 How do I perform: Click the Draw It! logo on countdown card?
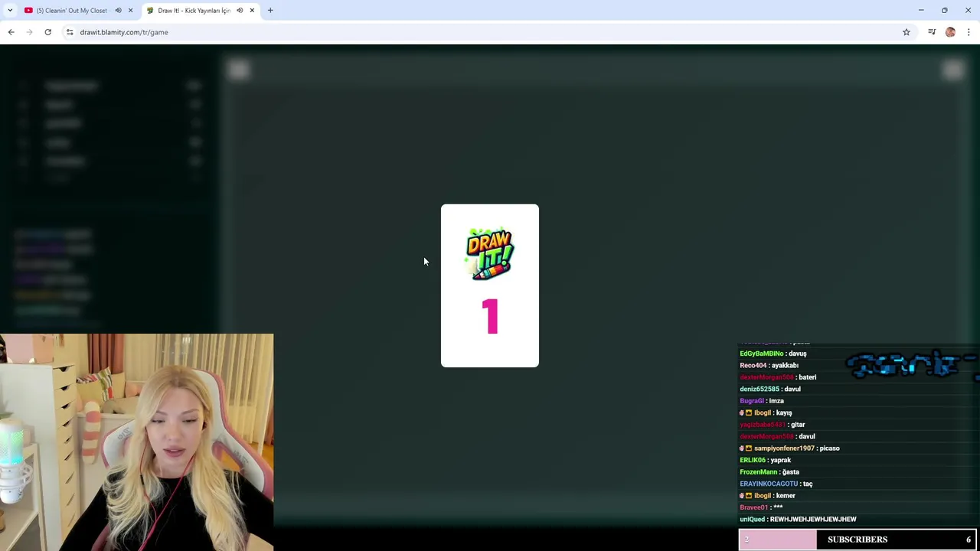[490, 254]
